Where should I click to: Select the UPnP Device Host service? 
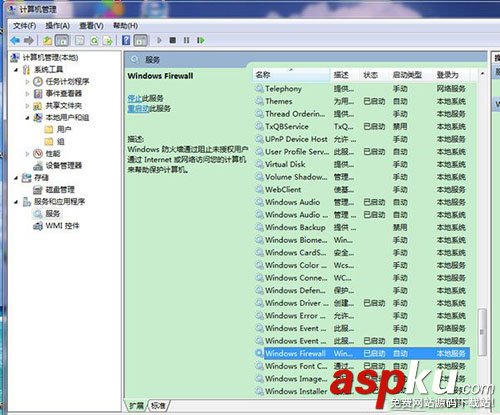point(362,139)
